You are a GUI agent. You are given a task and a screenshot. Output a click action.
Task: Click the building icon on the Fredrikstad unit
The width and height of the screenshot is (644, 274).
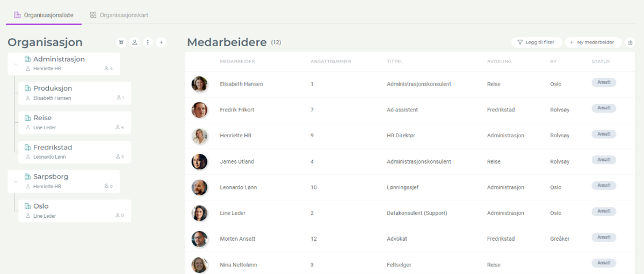tap(28, 148)
